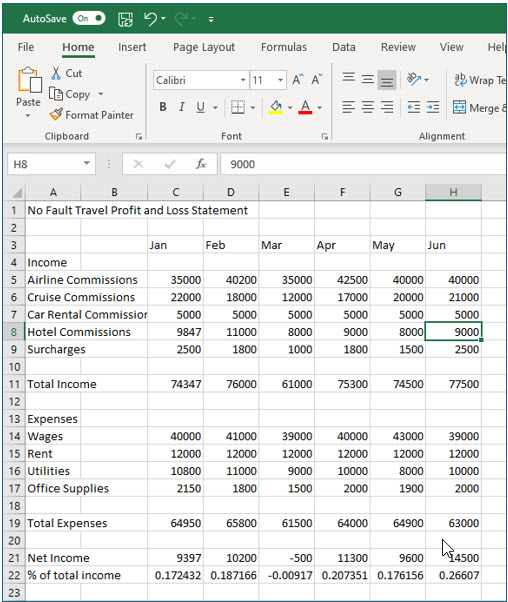The width and height of the screenshot is (508, 602).
Task: Toggle Underline formatting
Action: coord(200,107)
